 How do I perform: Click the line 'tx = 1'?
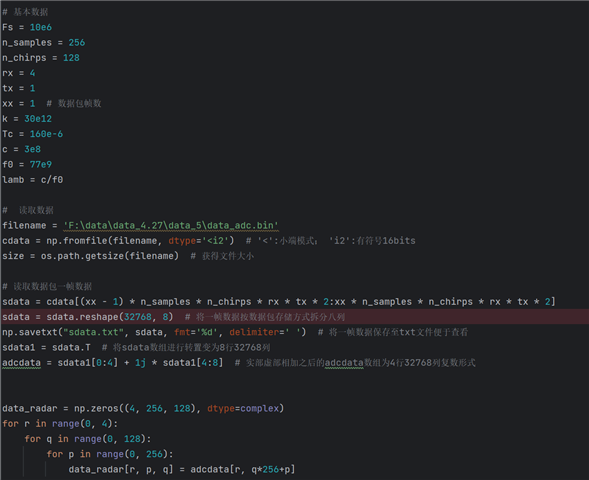tap(19, 88)
